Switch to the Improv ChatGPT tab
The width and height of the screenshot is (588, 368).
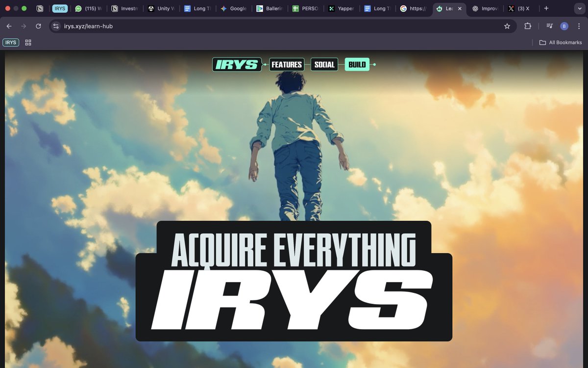(486, 9)
